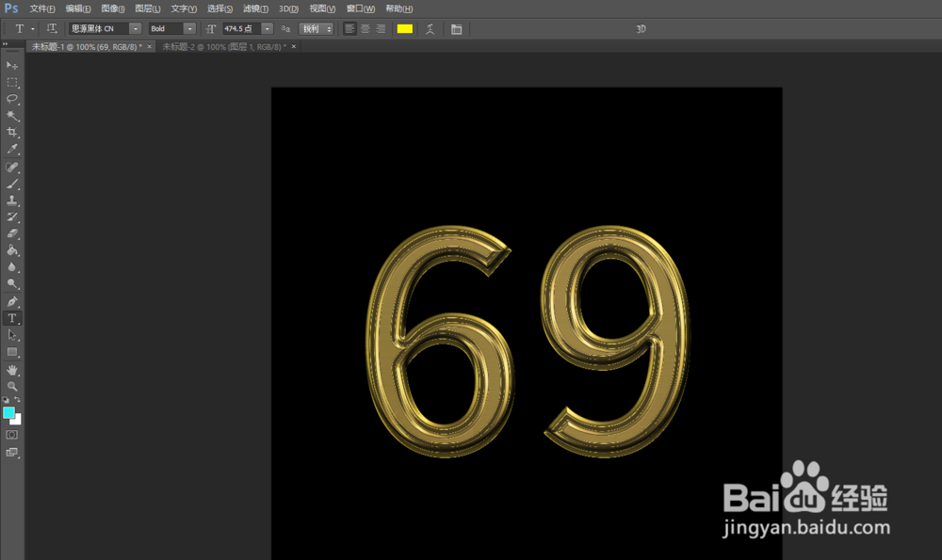This screenshot has width=942, height=560.
Task: Open the 帮助(H) menu
Action: 398,9
